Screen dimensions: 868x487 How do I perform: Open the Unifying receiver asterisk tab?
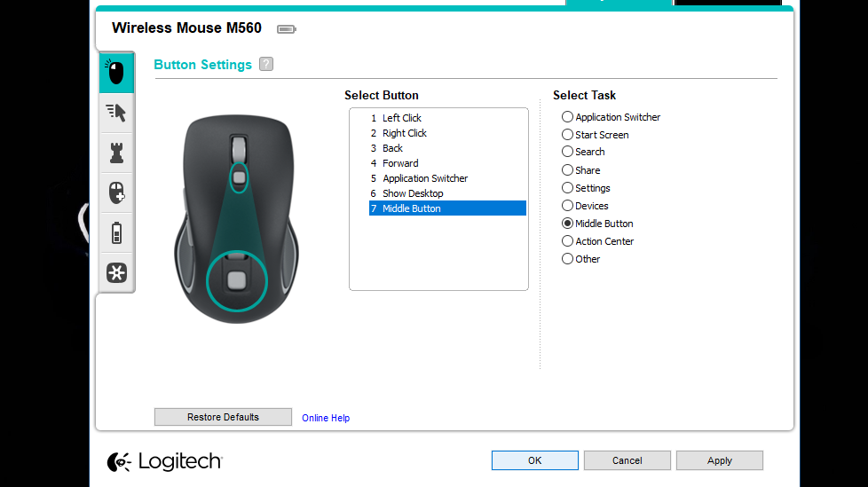pyautogui.click(x=116, y=273)
